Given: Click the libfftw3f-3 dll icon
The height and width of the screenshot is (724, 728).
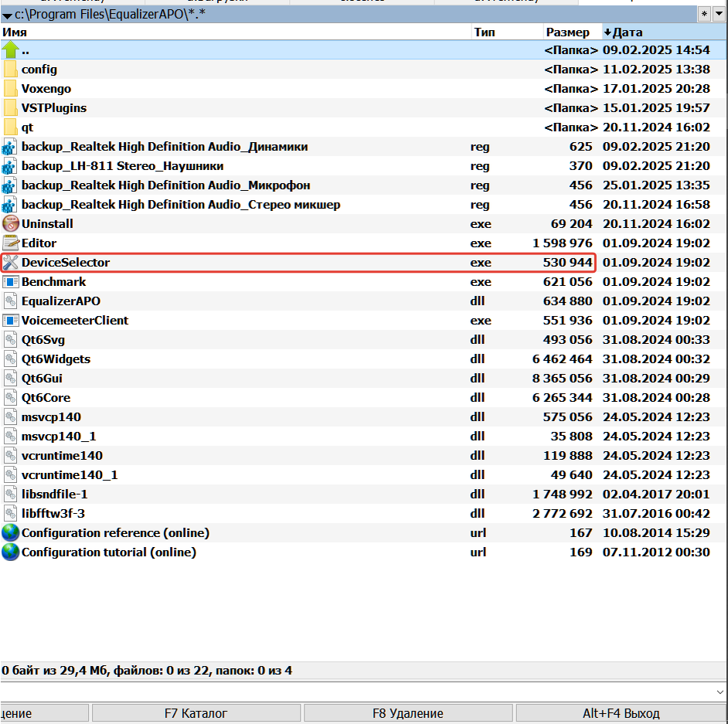Looking at the screenshot, I should coord(10,514).
